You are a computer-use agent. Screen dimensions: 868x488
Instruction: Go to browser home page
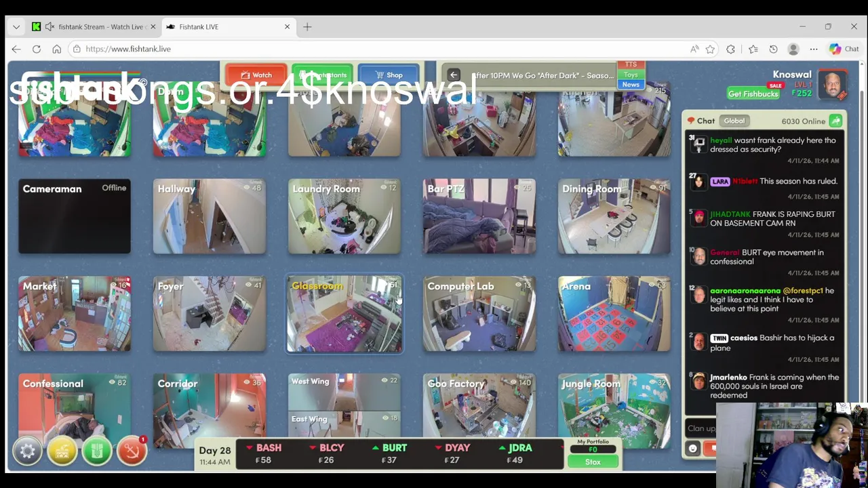tap(57, 49)
